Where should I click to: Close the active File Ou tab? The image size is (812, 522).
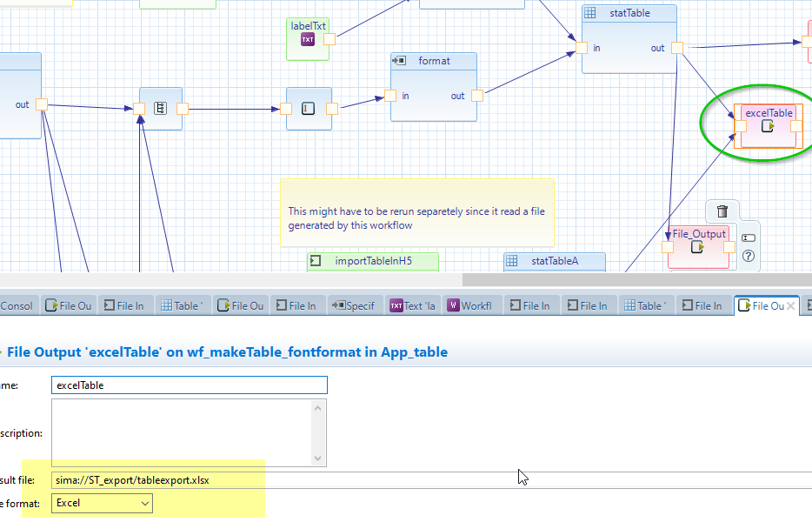(790, 306)
